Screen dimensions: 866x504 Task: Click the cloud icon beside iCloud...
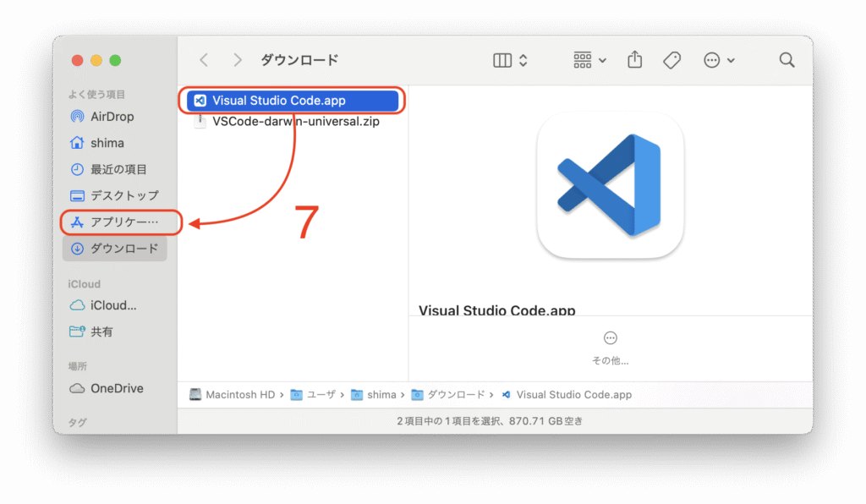(x=77, y=305)
